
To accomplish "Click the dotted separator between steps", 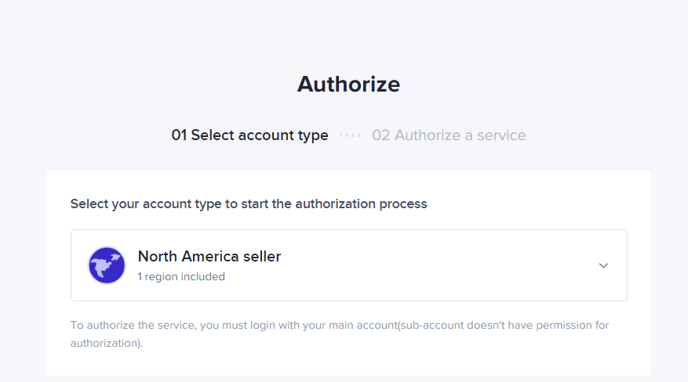I will (350, 135).
